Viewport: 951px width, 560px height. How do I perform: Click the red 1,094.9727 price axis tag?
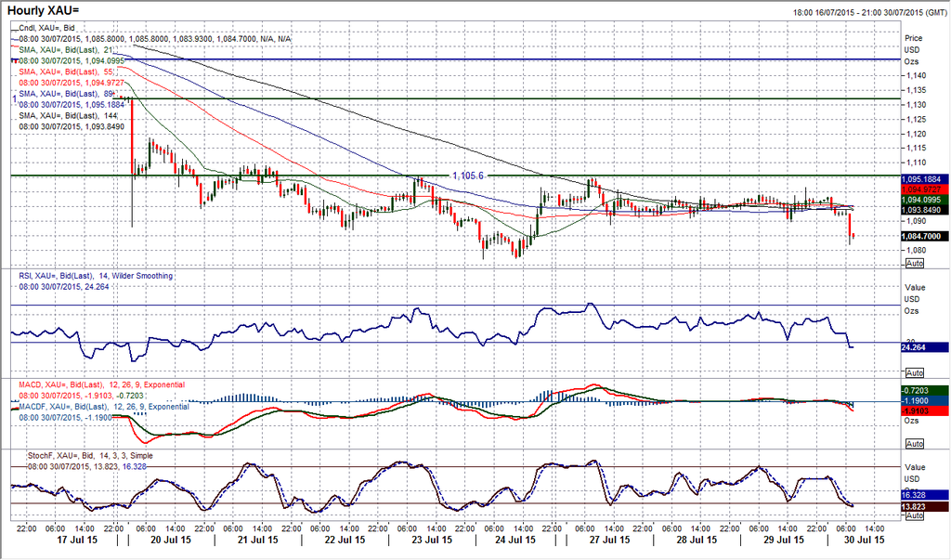point(925,189)
